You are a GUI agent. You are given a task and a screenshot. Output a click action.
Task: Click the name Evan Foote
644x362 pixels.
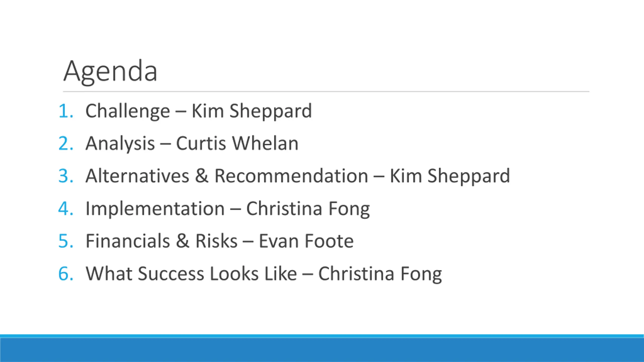pos(306,241)
